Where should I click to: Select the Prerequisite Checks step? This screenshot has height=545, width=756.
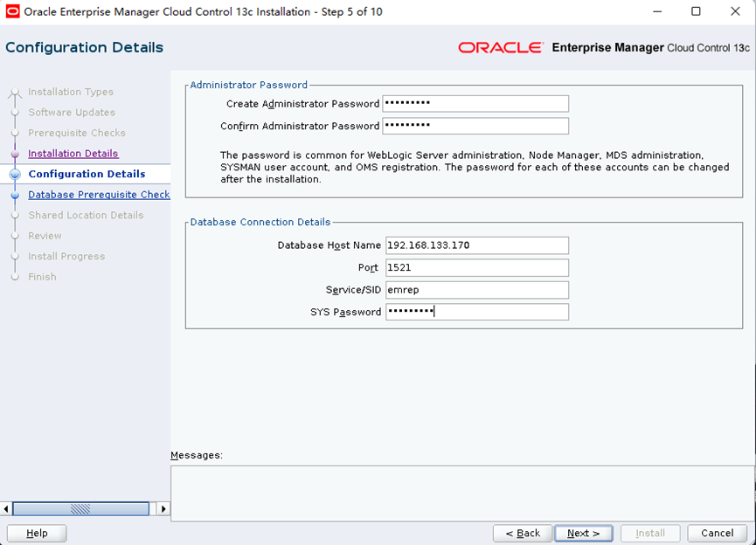(x=77, y=133)
